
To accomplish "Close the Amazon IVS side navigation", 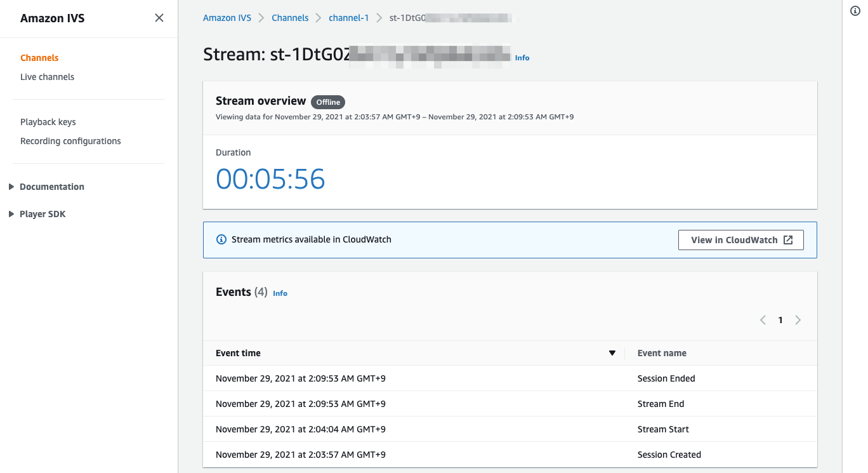I will tap(159, 18).
